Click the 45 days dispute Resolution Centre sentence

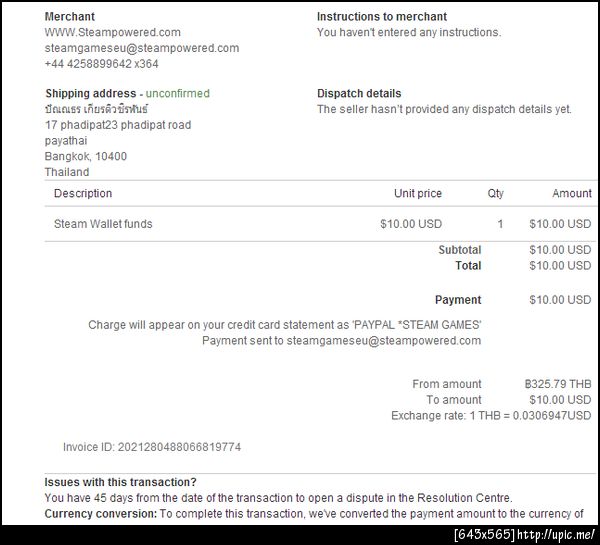[x=279, y=498]
